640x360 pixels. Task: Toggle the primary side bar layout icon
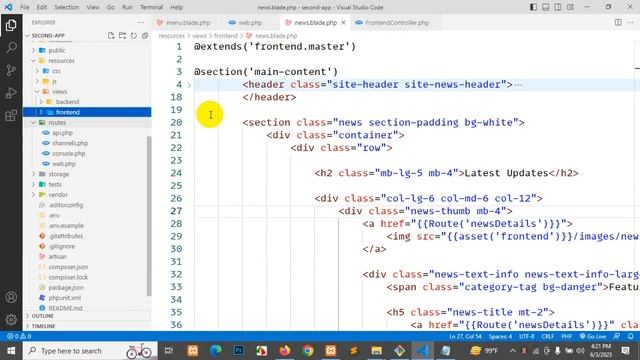[533, 7]
